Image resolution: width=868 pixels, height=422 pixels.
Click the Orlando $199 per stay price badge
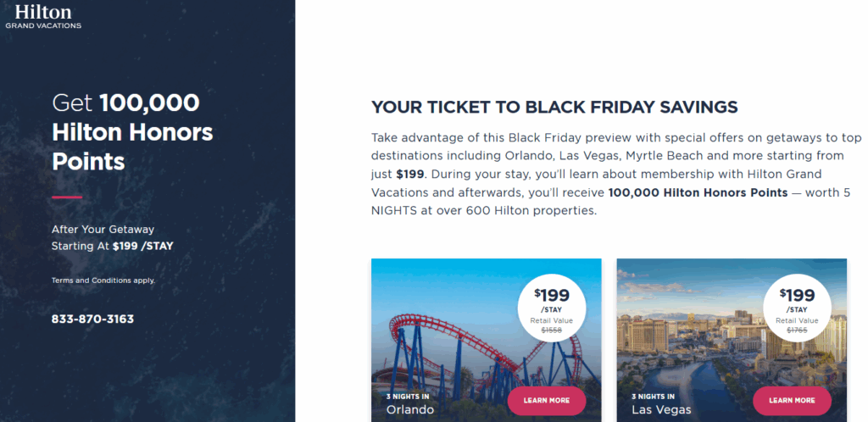pos(551,306)
